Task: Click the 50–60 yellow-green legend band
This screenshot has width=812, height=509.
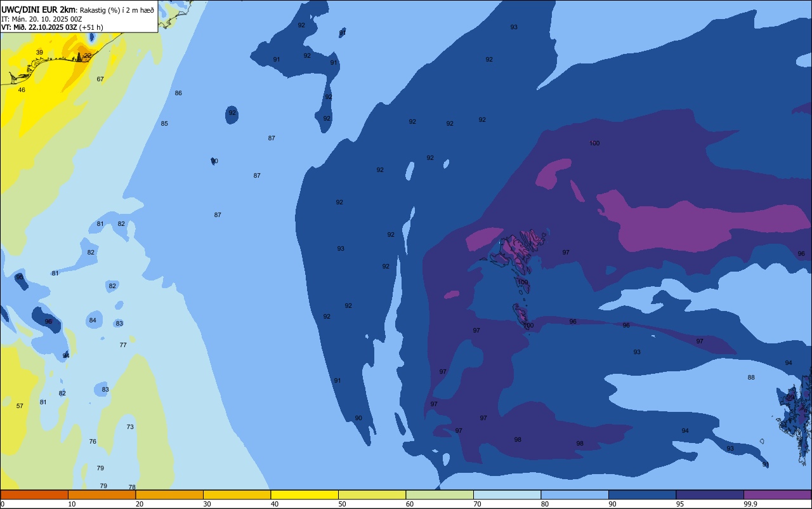Action: [372, 494]
